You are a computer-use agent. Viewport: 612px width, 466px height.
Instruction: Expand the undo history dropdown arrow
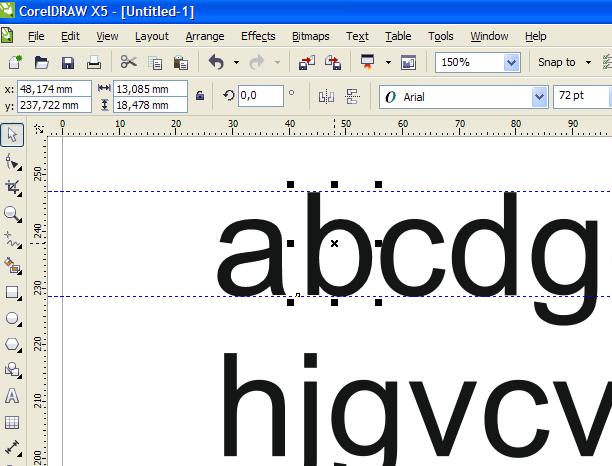point(236,62)
